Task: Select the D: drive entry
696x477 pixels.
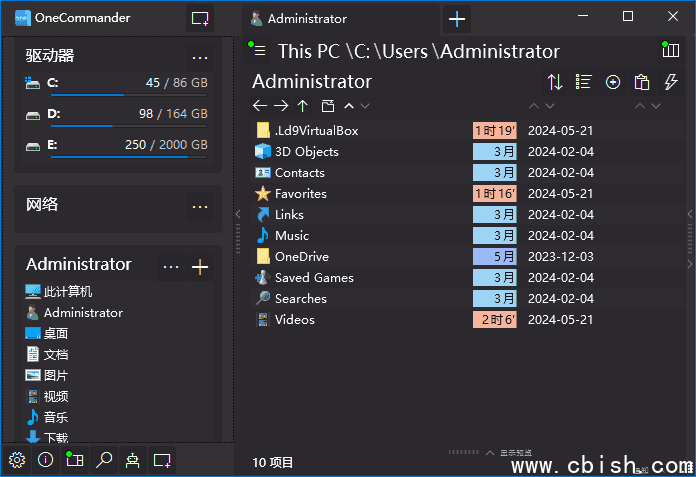Action: (x=116, y=114)
